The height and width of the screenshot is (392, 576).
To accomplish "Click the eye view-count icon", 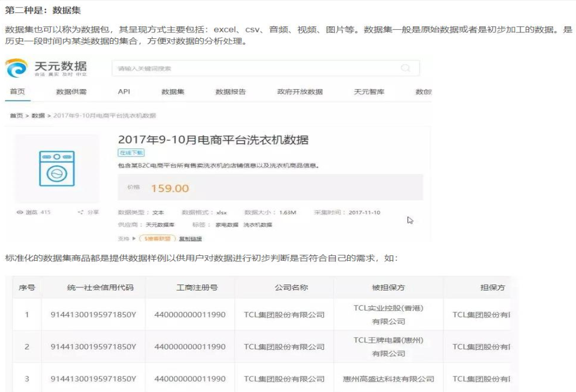I will click(20, 212).
